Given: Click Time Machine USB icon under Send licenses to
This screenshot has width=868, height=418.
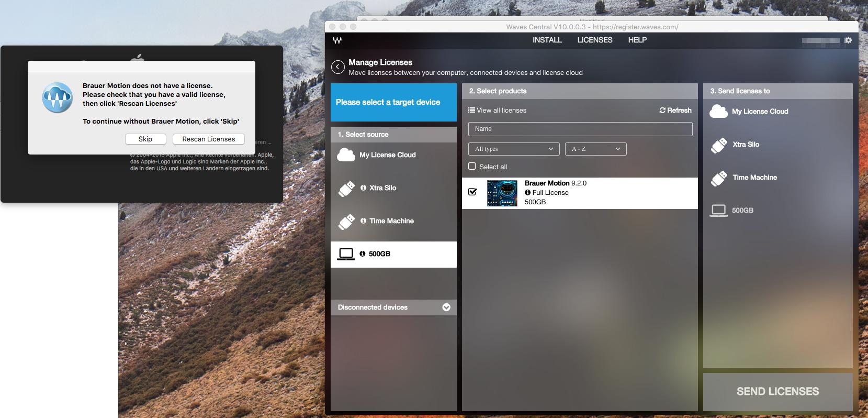Looking at the screenshot, I should (x=719, y=178).
